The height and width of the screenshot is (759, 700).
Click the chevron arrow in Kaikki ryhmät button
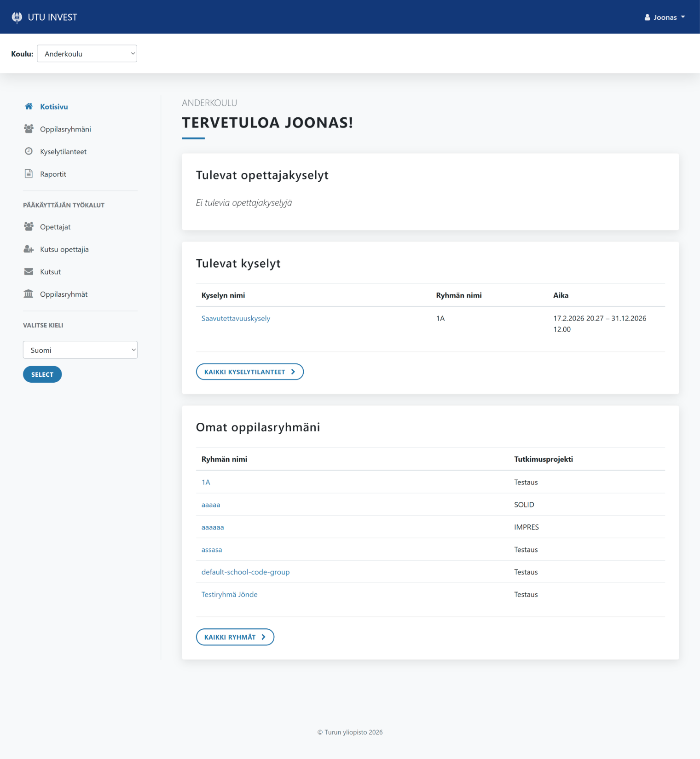(264, 637)
